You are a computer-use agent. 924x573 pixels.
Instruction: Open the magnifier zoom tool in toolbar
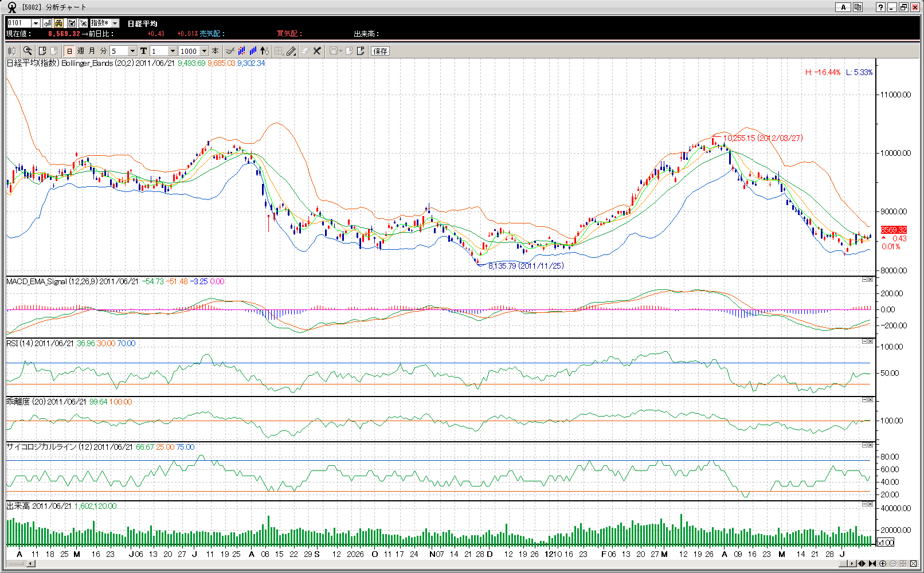28,51
